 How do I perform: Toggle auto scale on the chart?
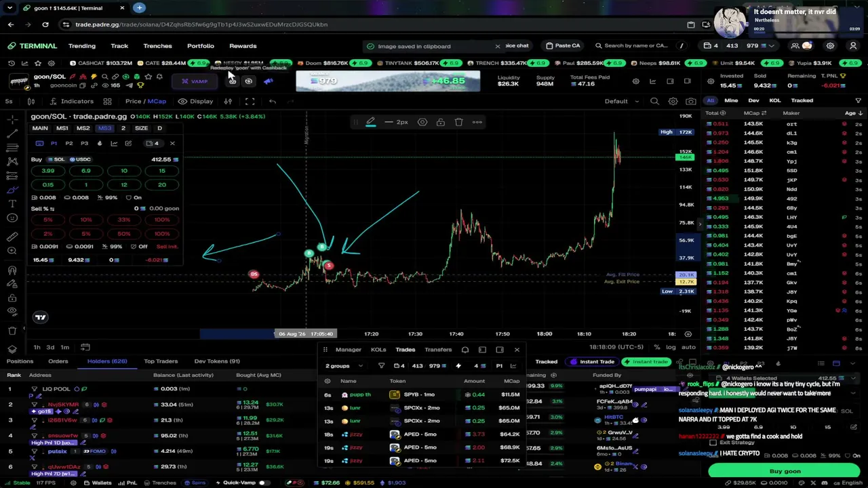click(x=688, y=347)
